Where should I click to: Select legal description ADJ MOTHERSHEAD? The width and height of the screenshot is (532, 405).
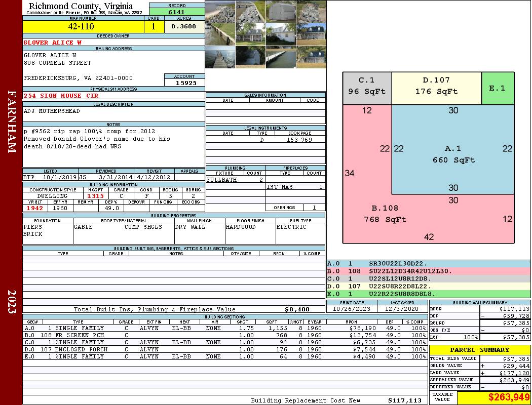(52, 111)
